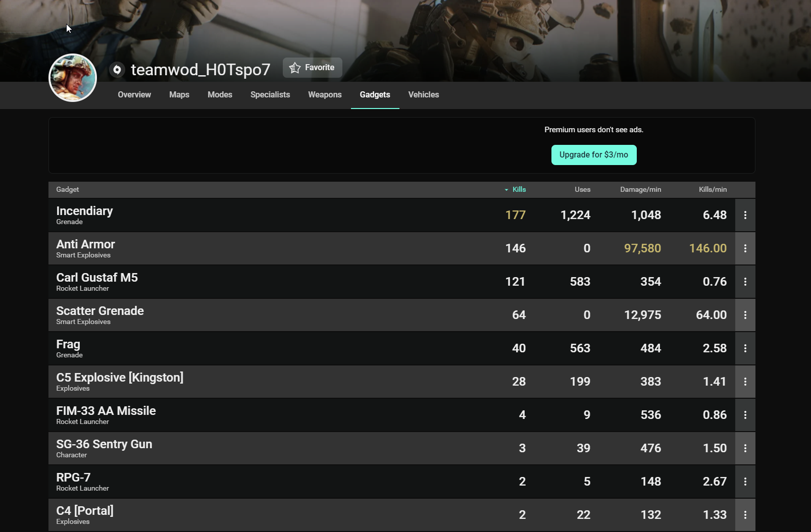The height and width of the screenshot is (532, 811).
Task: Open the Vehicles tab
Action: (423, 95)
